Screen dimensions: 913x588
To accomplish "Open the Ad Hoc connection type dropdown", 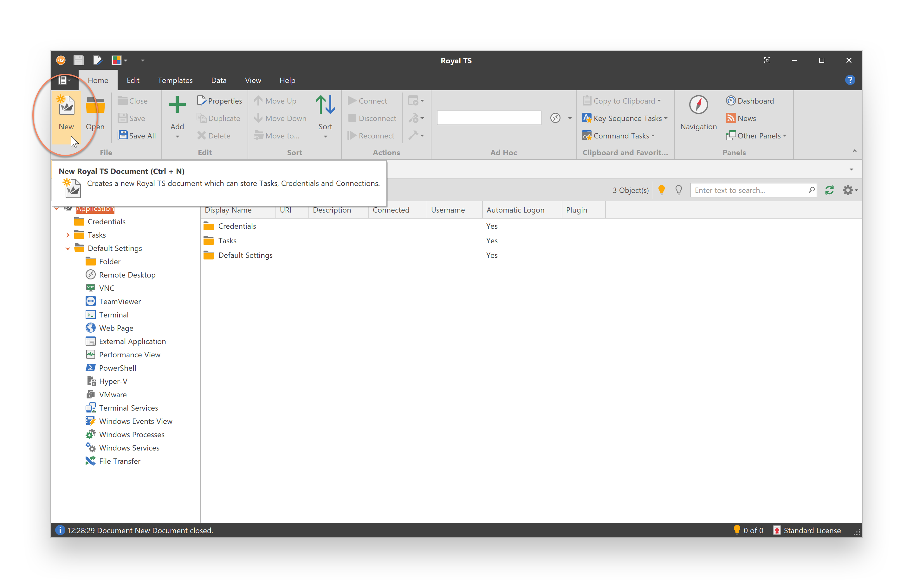I will (570, 118).
